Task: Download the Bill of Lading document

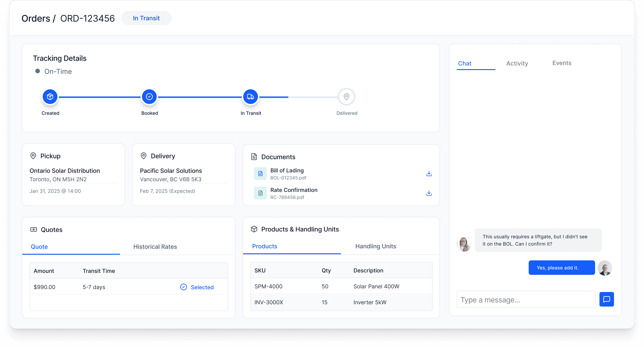Action: tap(429, 174)
